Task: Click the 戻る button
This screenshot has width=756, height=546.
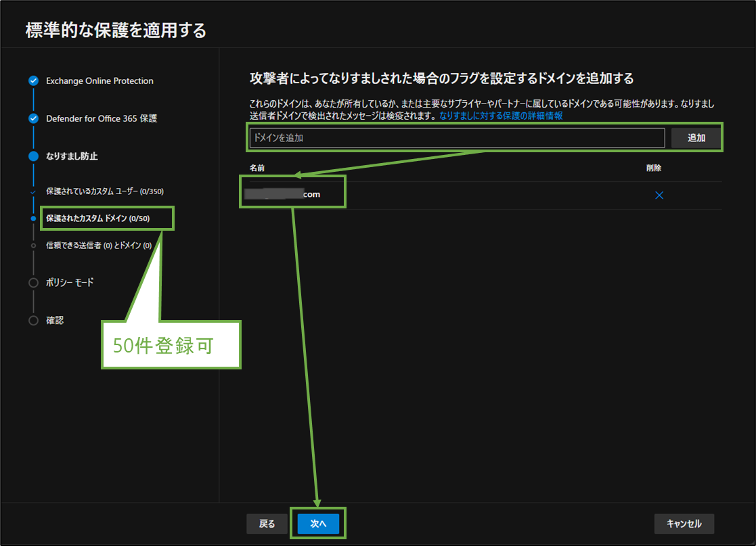Action: pyautogui.click(x=267, y=524)
